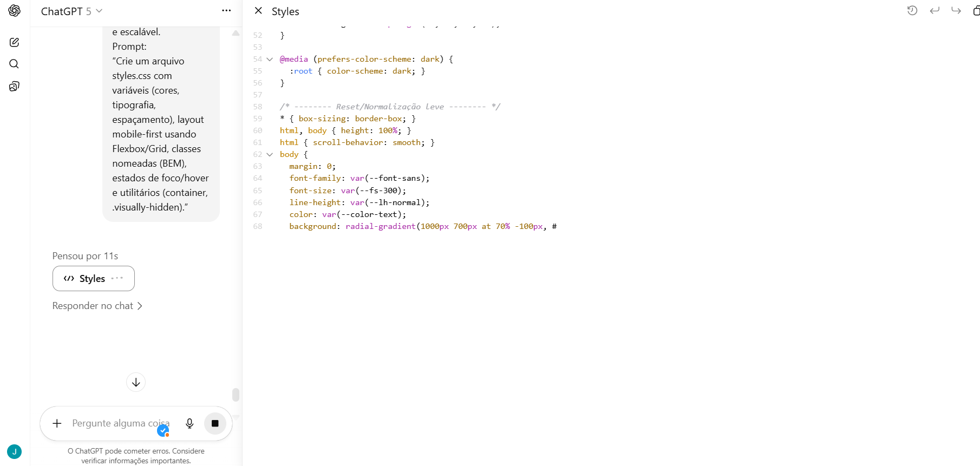The height and width of the screenshot is (466, 980).
Task: Open chat search via the magnifier icon
Action: pos(15,64)
